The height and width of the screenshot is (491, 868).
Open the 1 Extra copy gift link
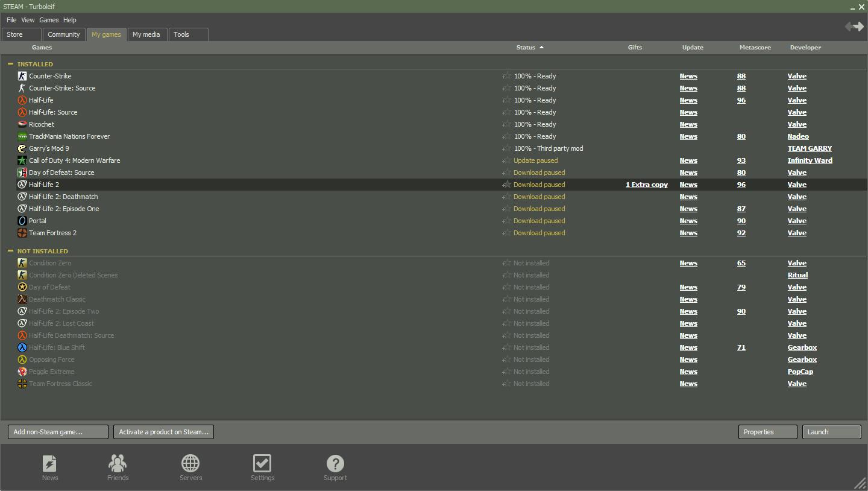click(x=647, y=185)
